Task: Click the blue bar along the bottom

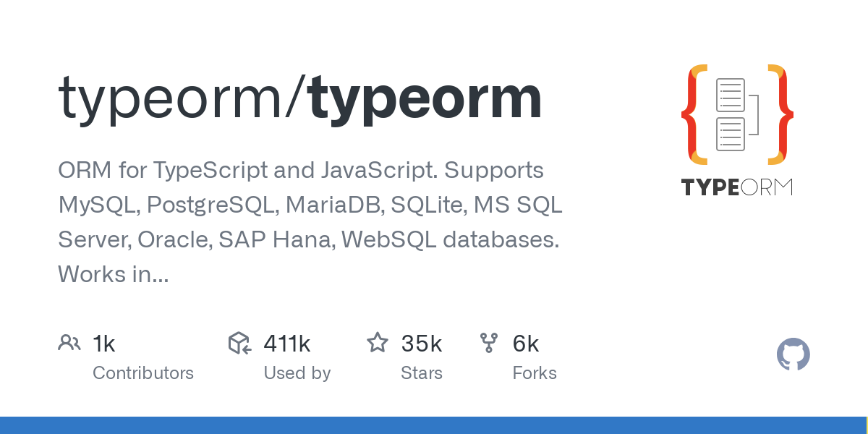Action: coord(434,425)
